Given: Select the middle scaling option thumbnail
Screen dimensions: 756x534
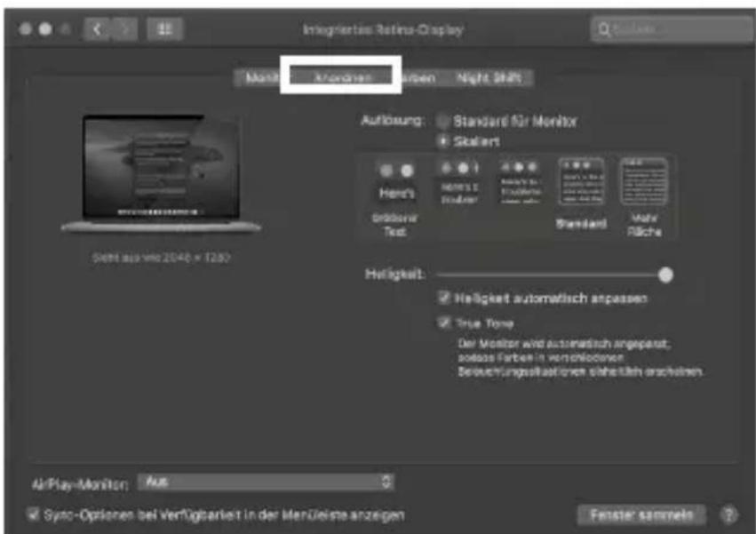Looking at the screenshot, I should pos(520,183).
